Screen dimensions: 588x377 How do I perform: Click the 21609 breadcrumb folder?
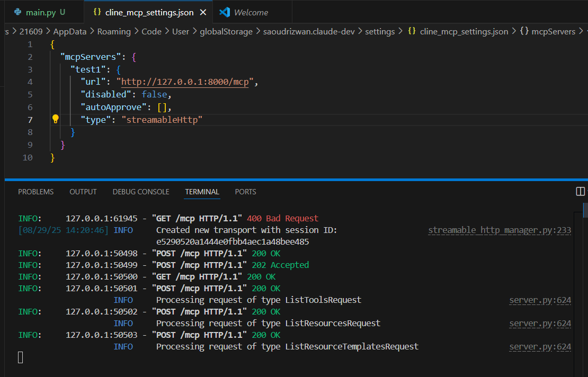(31, 31)
